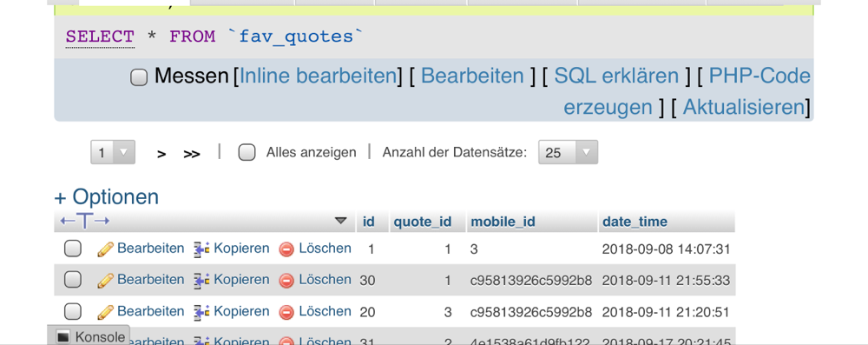This screenshot has width=868, height=345.
Task: Select the checkbox for row id 20
Action: point(73,312)
